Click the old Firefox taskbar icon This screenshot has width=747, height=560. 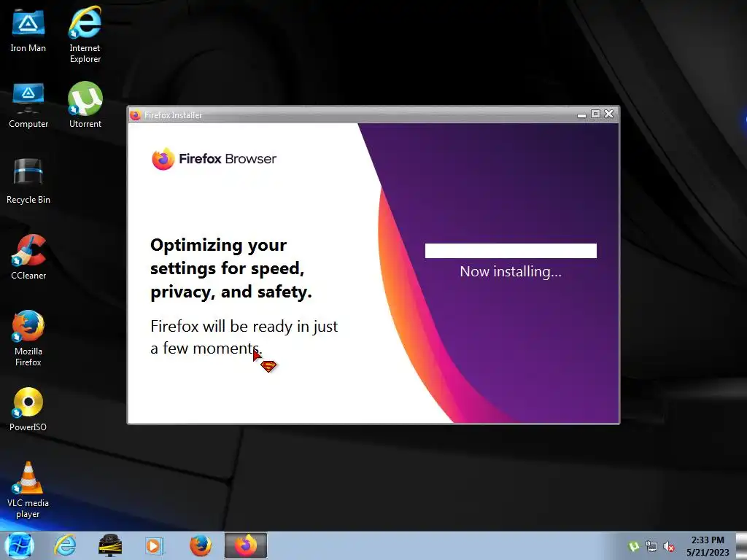click(x=201, y=545)
